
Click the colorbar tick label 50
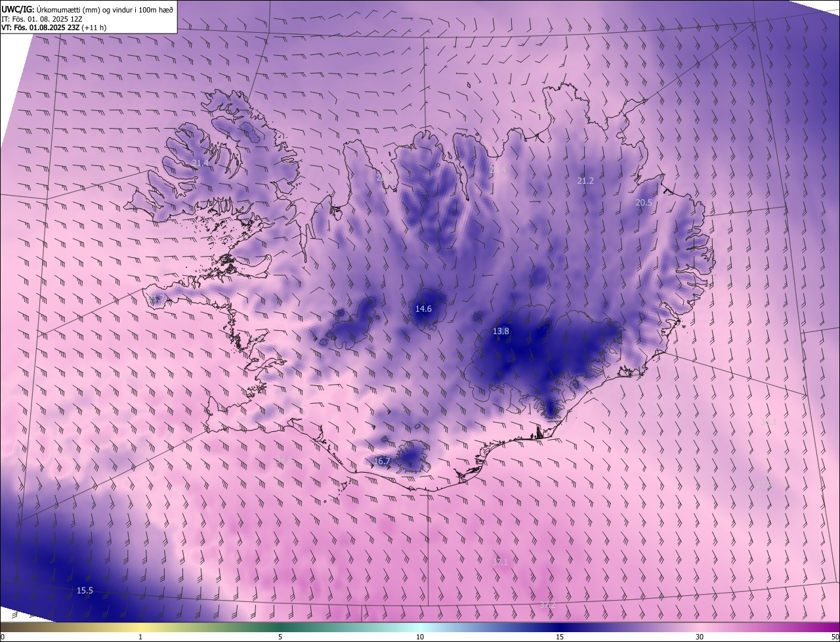835,637
